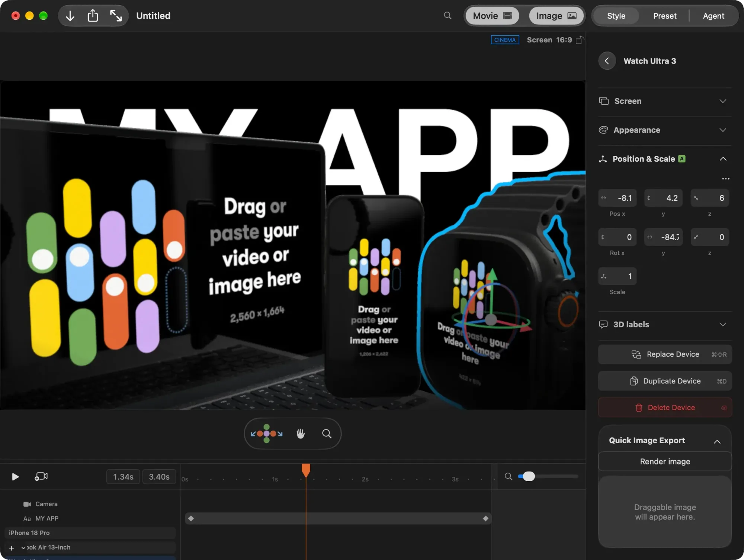Select the Camera track in the timeline

pyautogui.click(x=46, y=504)
